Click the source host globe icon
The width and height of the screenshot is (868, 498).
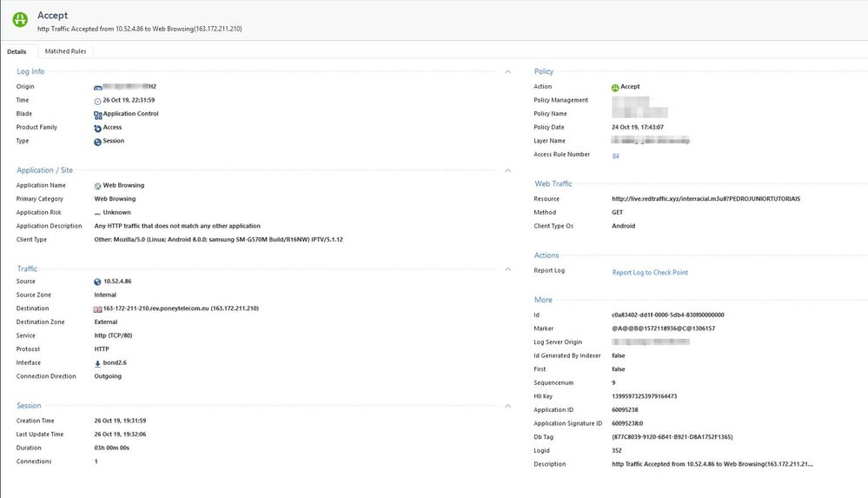(x=98, y=282)
